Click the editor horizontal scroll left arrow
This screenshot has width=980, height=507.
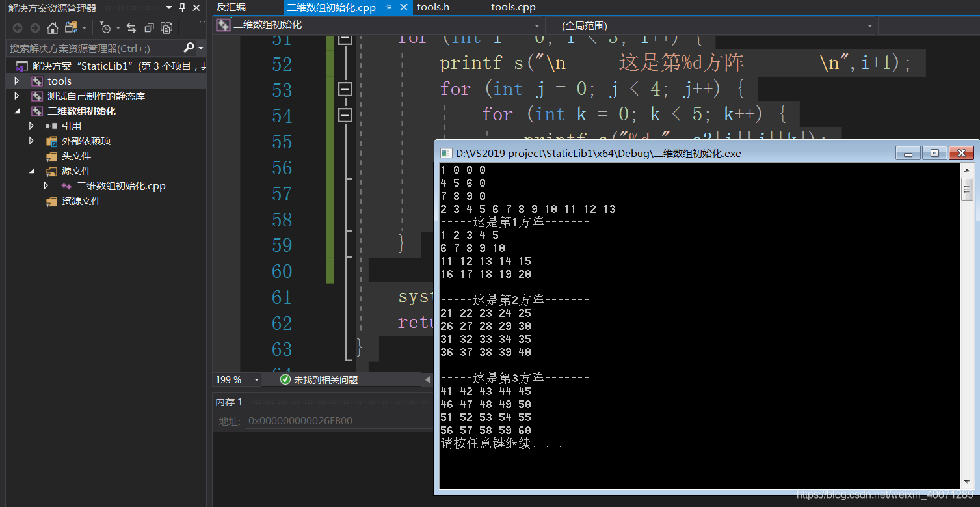[427, 379]
